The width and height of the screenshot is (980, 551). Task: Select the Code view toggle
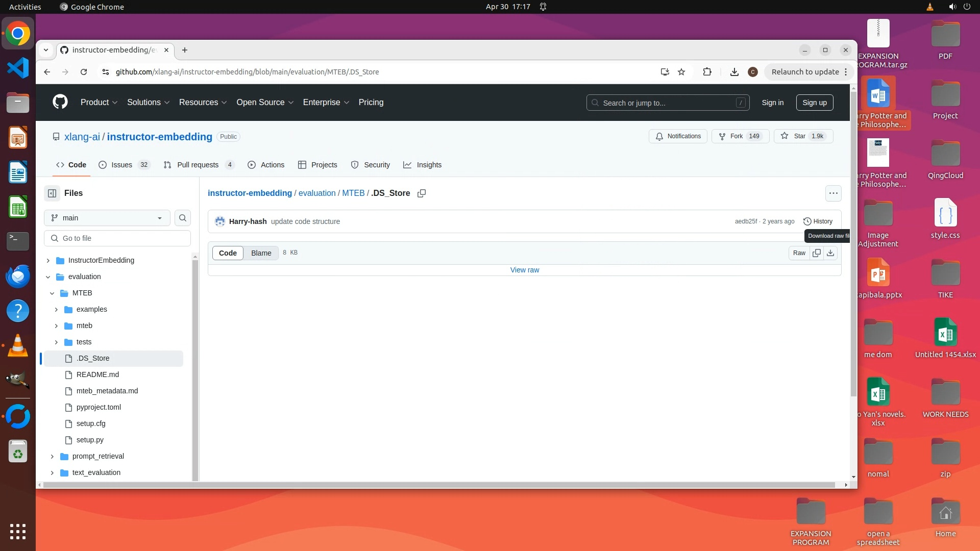pos(228,253)
